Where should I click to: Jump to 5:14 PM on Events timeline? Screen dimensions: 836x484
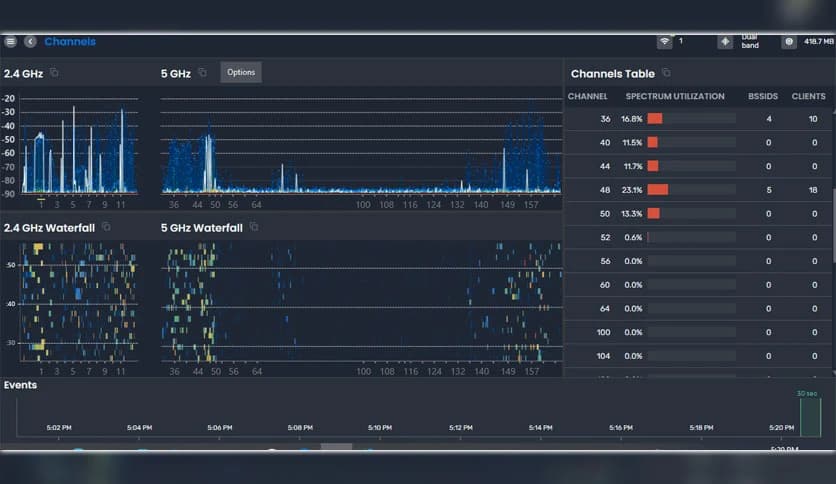click(541, 427)
